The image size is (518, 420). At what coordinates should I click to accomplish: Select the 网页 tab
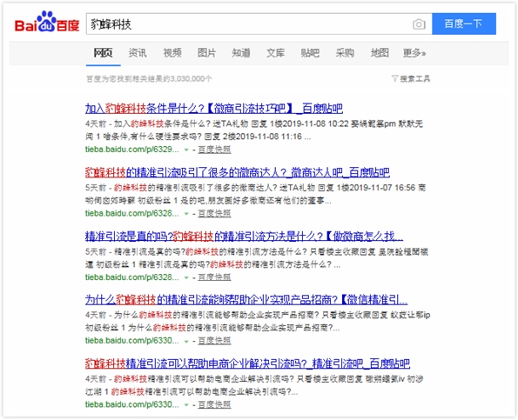pos(103,53)
